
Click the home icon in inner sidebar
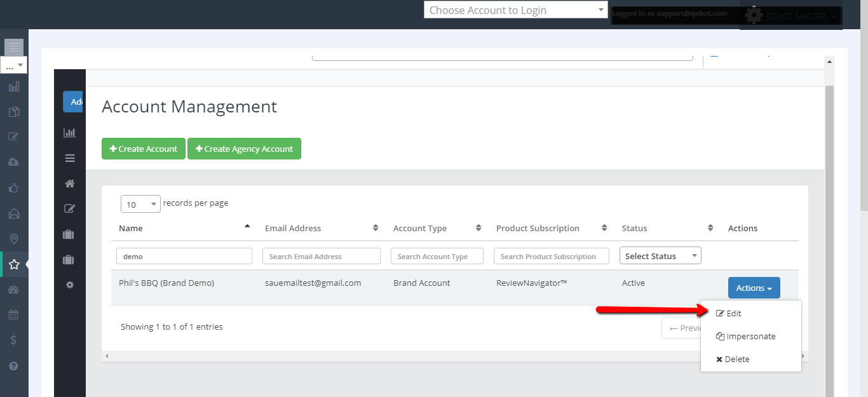[x=70, y=184]
